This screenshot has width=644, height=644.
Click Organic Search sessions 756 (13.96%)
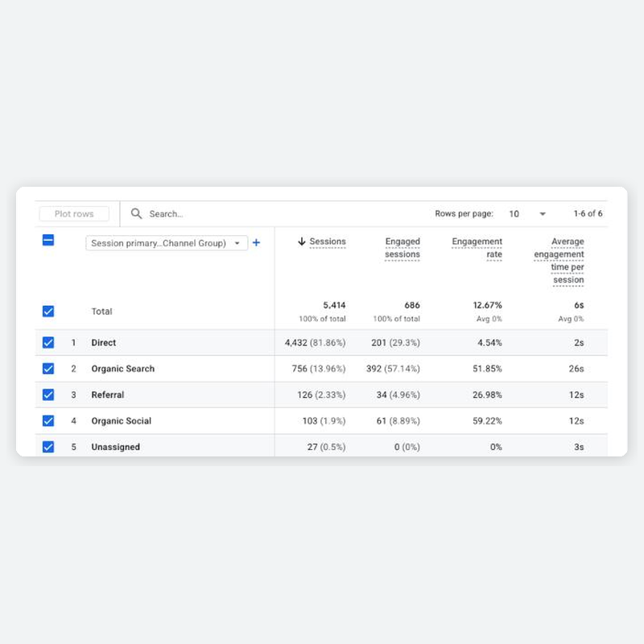(x=319, y=369)
